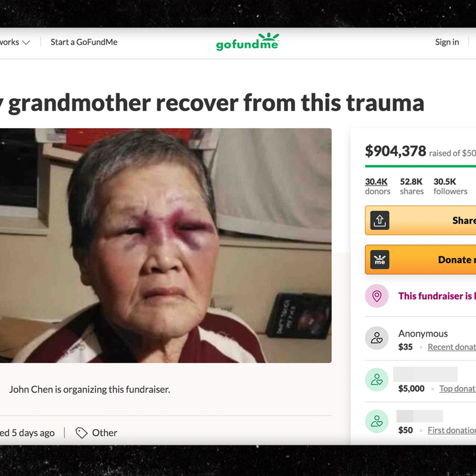This screenshot has width=476, height=476.
Task: Click the Anonymous donor avatar icon
Action: tap(377, 338)
